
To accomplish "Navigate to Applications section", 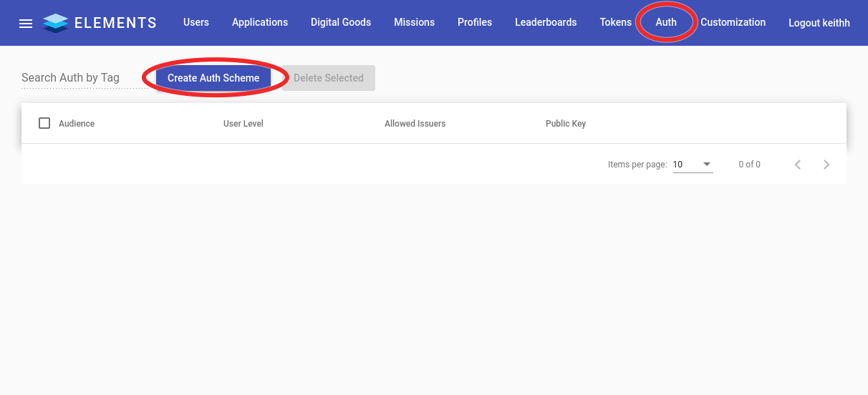I will click(260, 22).
